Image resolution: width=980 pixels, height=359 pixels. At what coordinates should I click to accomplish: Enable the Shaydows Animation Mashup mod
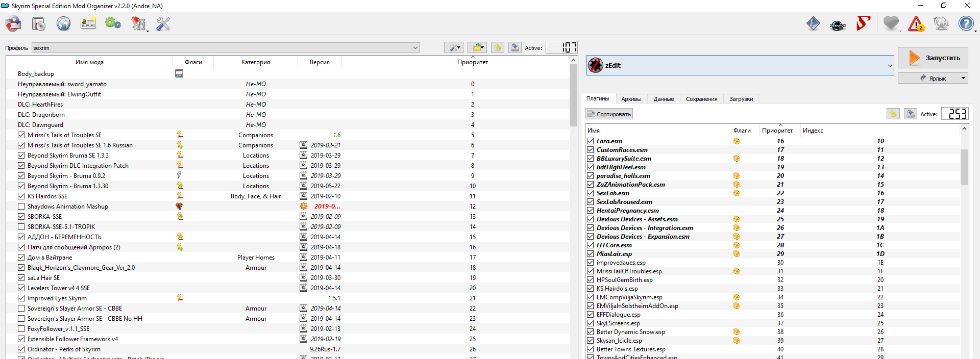click(x=21, y=207)
